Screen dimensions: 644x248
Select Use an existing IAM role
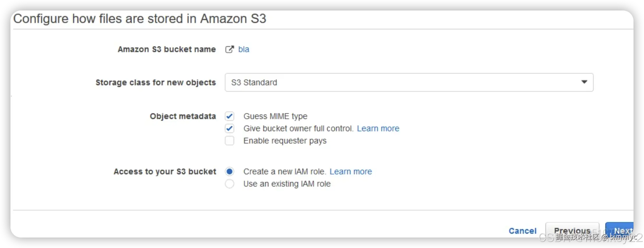230,184
